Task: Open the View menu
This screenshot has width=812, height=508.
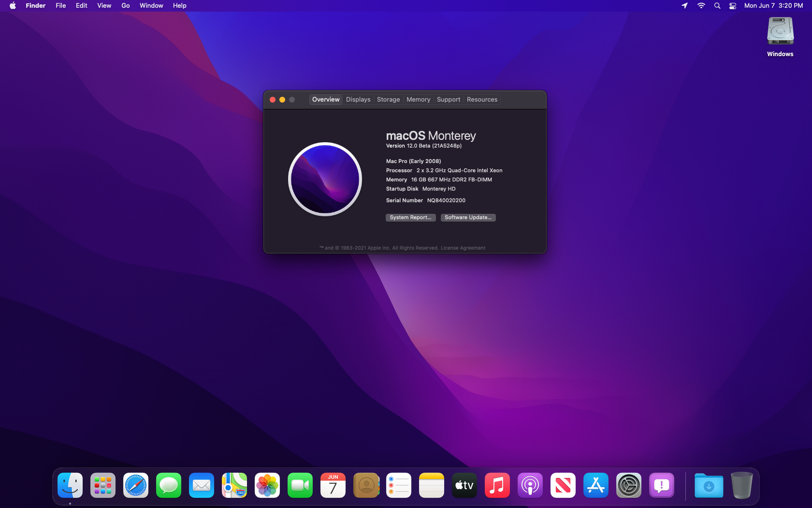Action: click(104, 6)
